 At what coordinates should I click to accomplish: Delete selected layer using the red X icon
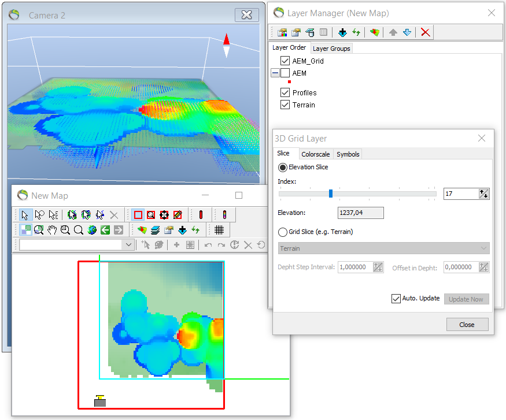pos(425,32)
